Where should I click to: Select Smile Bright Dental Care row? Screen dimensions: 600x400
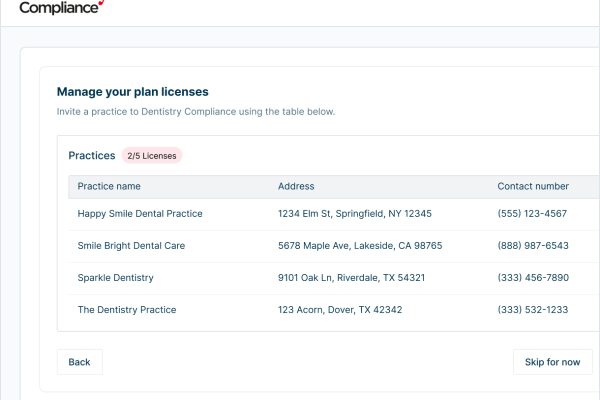coord(334,246)
